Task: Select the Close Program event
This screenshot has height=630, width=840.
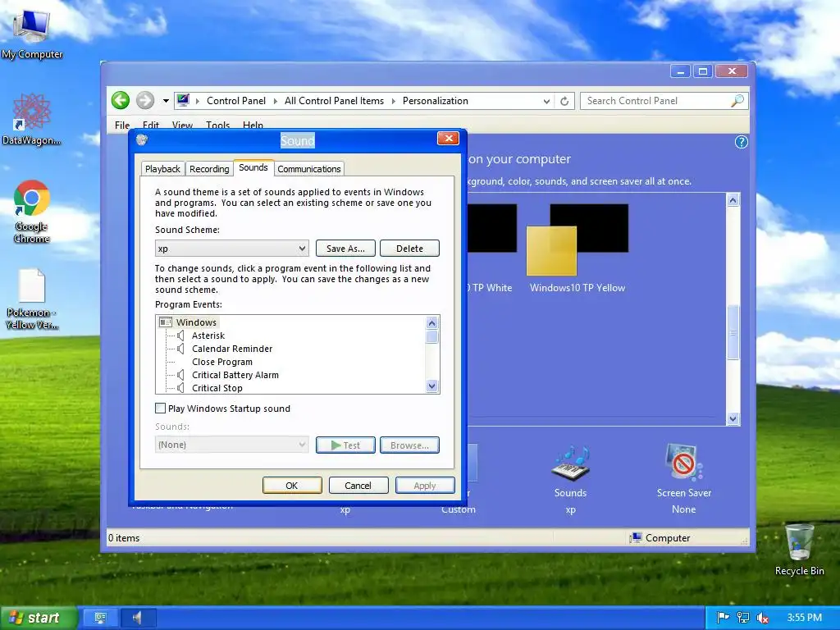Action: [222, 362]
